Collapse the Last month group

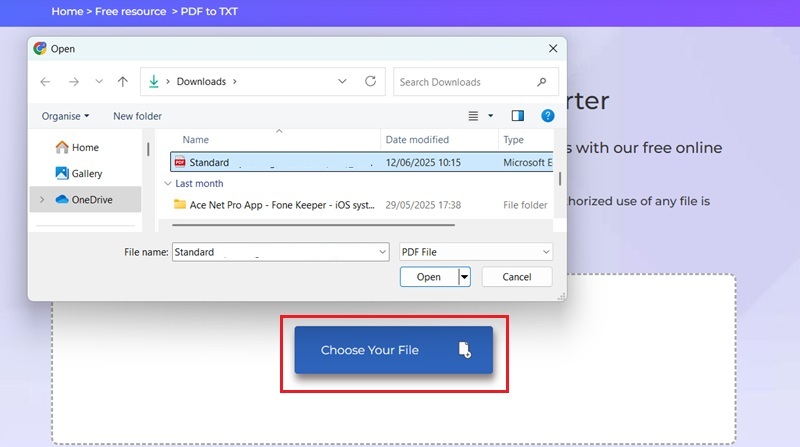(x=167, y=184)
